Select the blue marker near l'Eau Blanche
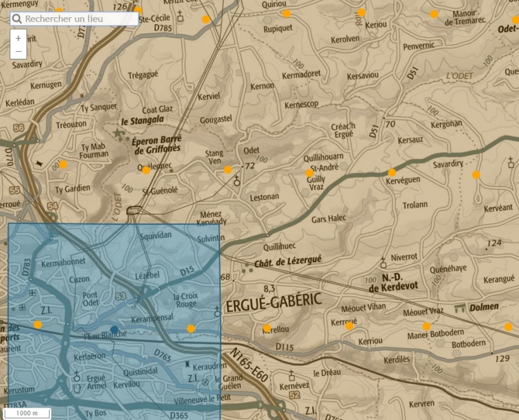 [114, 329]
